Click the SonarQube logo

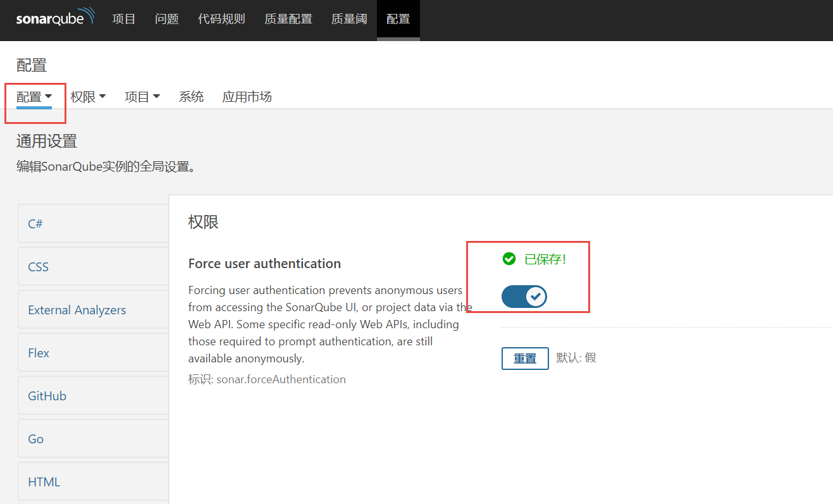point(55,18)
